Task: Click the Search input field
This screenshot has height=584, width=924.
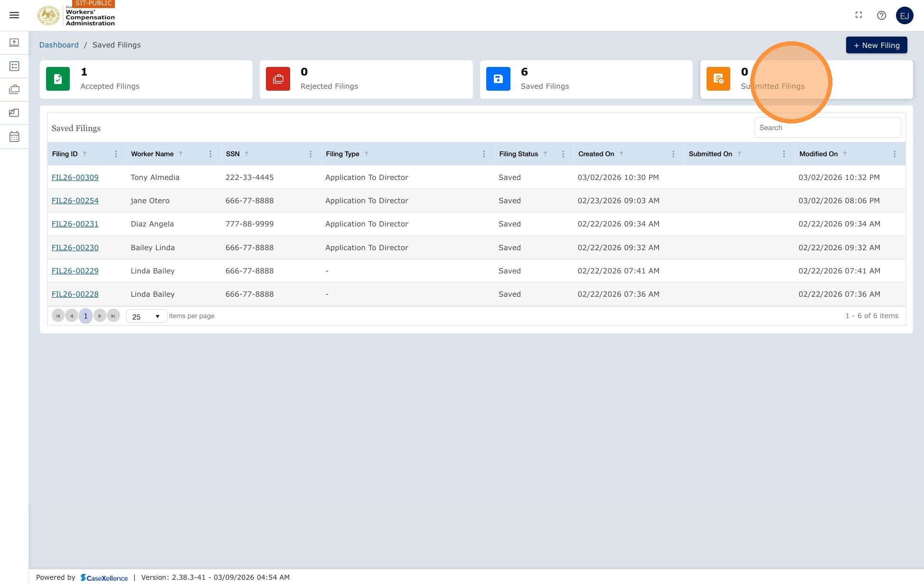Action: (x=828, y=128)
